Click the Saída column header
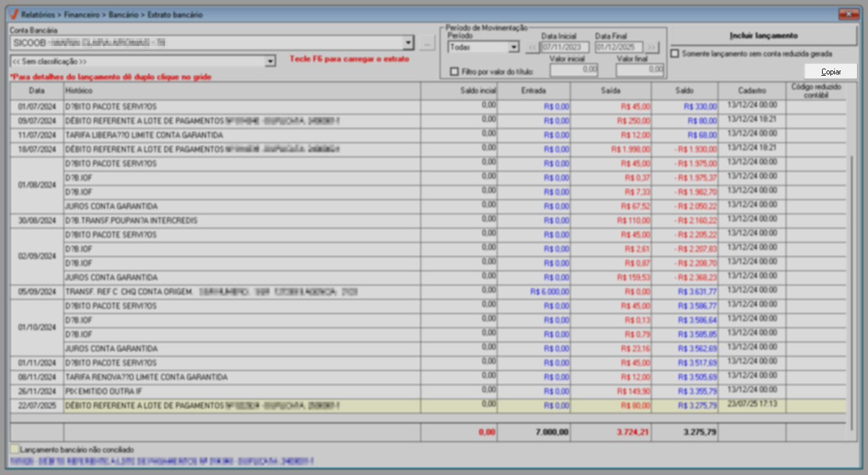Screen dimensions: 868x475 [x=610, y=91]
